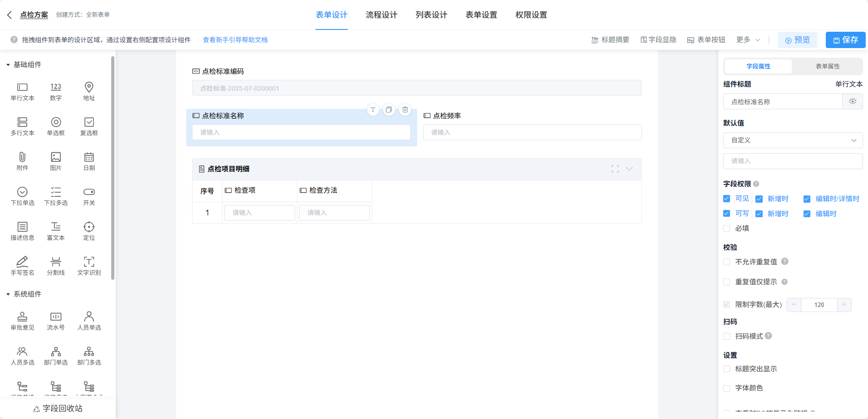Image resolution: width=868 pixels, height=419 pixels.
Task: Click plus stepper for 限制字数 value
Action: pos(844,305)
